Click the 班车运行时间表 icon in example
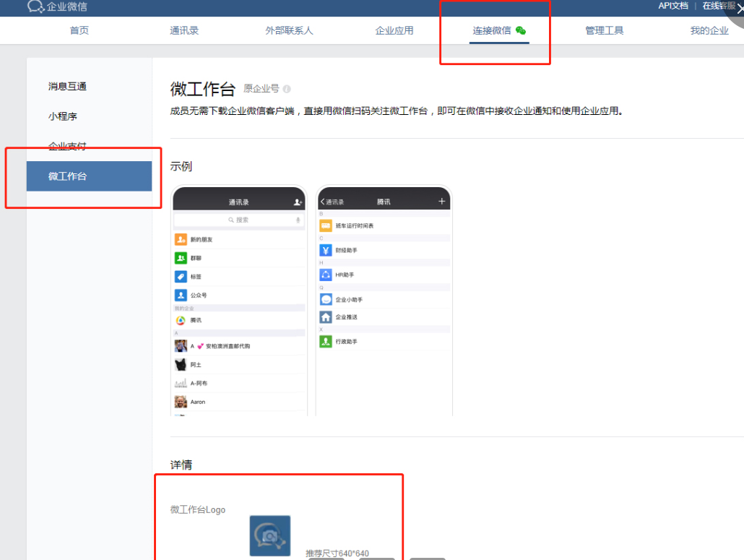The image size is (744, 560). (x=326, y=226)
